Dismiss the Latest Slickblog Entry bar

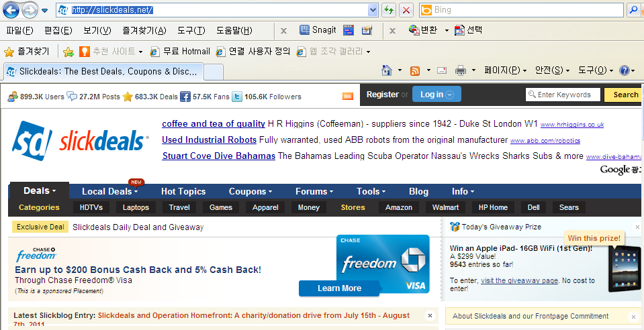tap(430, 316)
